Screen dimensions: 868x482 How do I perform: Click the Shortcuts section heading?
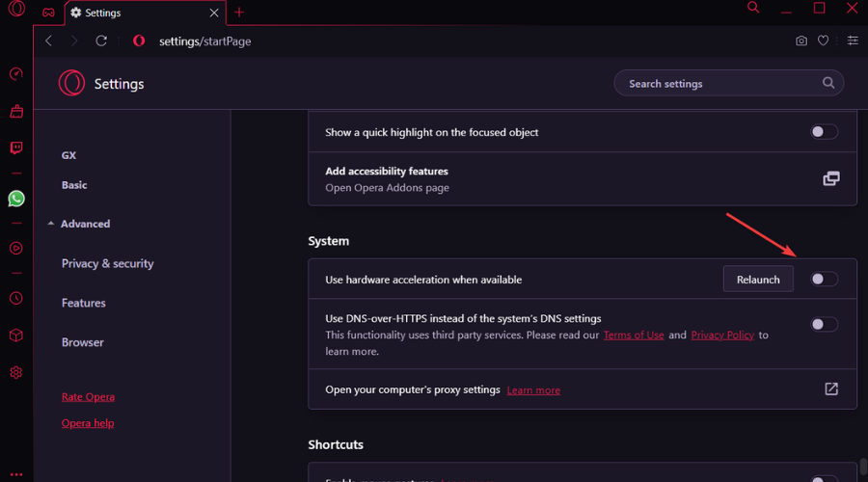[x=336, y=444]
